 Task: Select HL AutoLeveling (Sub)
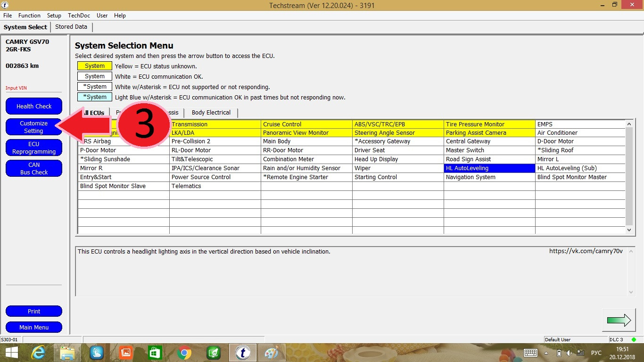(x=580, y=168)
